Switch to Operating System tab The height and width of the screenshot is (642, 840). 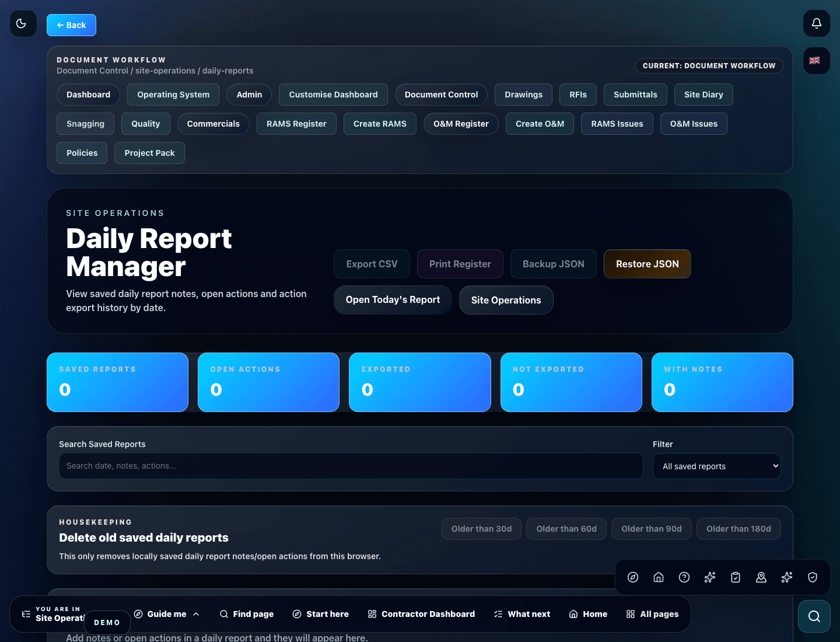173,95
